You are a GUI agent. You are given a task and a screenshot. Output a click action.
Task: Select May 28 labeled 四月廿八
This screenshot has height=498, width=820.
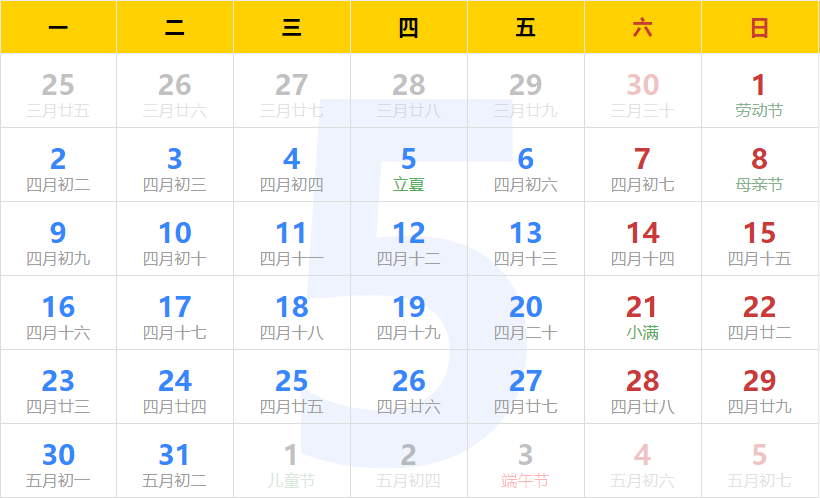pos(643,387)
